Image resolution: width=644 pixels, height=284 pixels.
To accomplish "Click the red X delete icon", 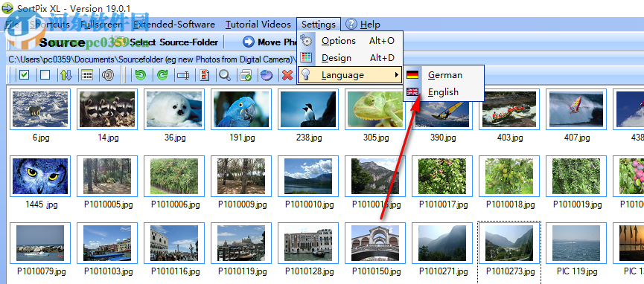I will 287,75.
